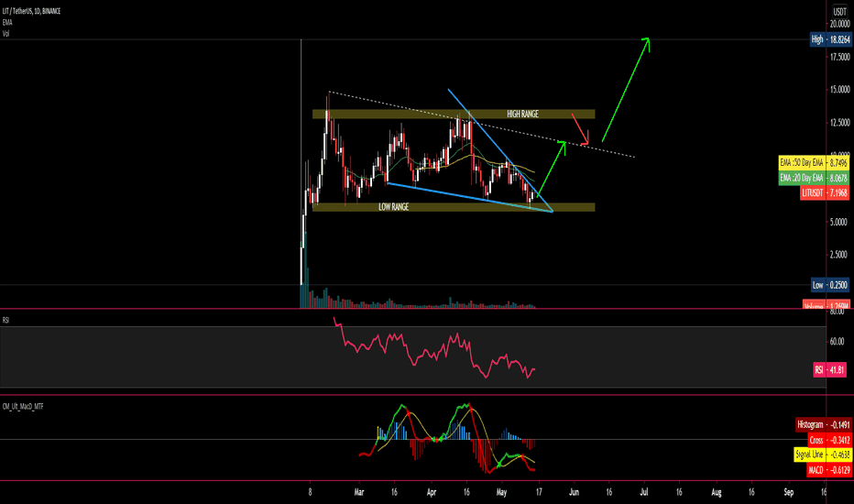Click the Jun label on time axis
Screen dimensions: 854x504
[x=574, y=492]
